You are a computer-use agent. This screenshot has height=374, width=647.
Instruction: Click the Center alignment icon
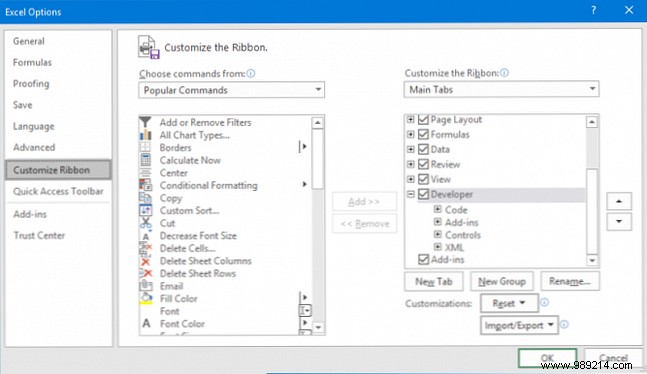tap(145, 173)
